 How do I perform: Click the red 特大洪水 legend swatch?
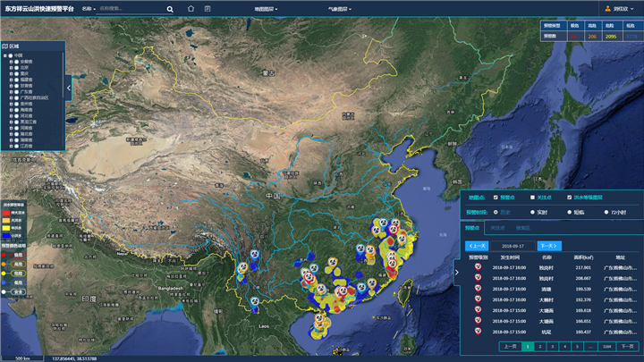6,214
